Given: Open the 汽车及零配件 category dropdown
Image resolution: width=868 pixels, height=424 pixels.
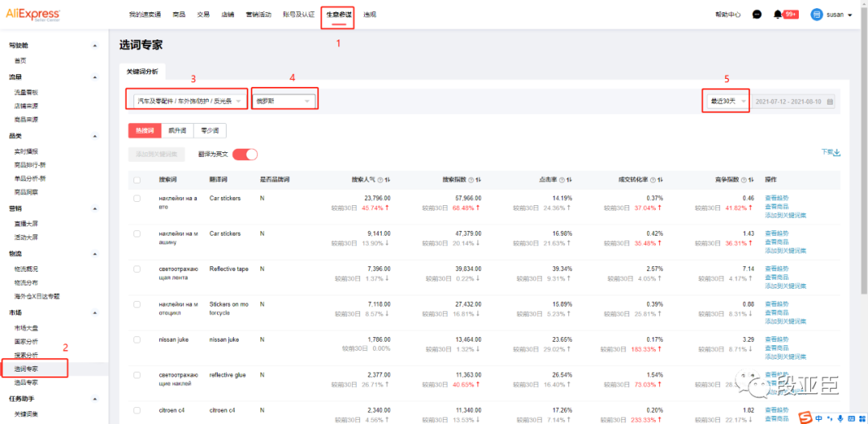Looking at the screenshot, I should [x=190, y=101].
